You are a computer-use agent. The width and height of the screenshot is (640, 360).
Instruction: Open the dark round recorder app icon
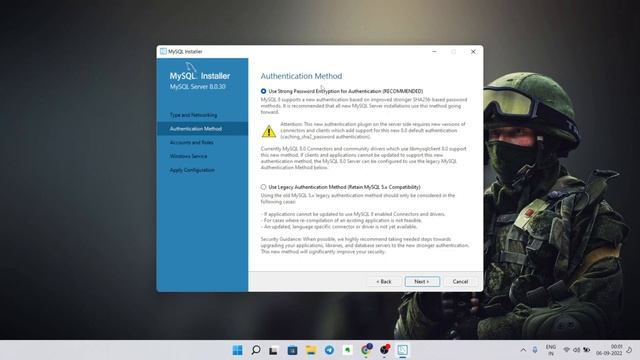click(384, 350)
